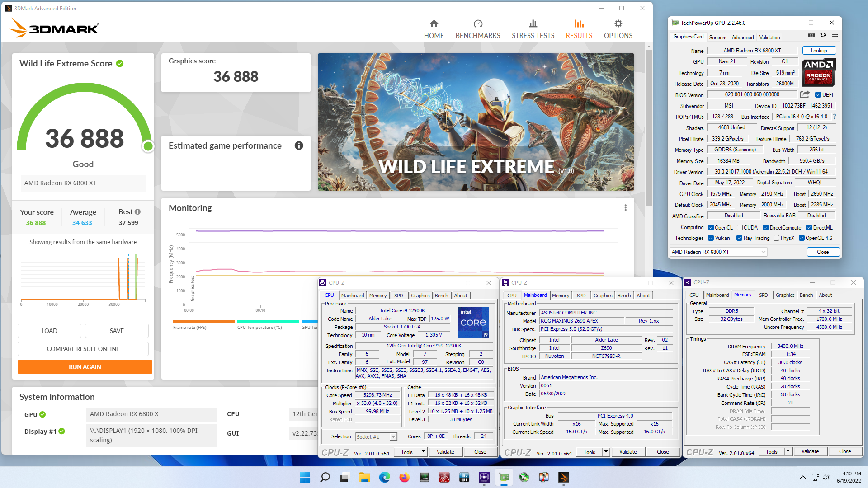
Task: Open Microsoft Edge from the taskbar
Action: coord(384,477)
